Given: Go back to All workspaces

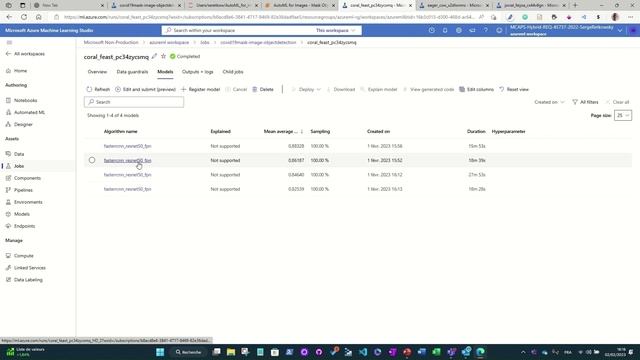Looking at the screenshot, I should click(x=25, y=54).
